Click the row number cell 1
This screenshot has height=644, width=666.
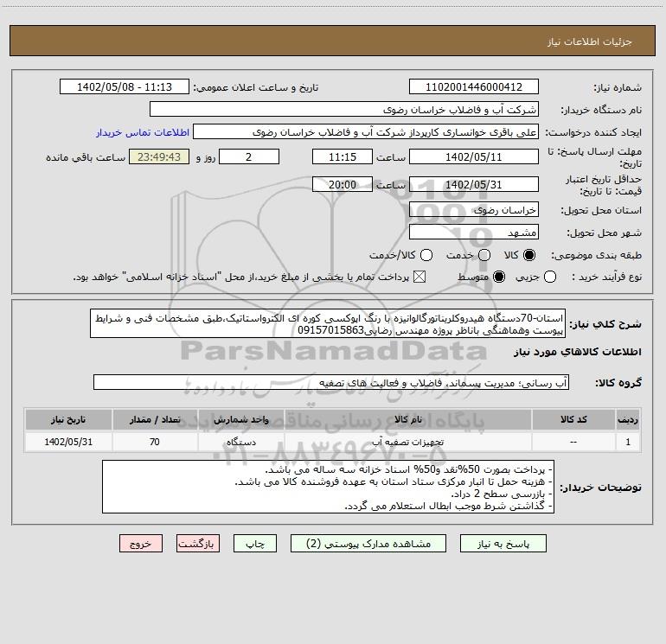(628, 442)
